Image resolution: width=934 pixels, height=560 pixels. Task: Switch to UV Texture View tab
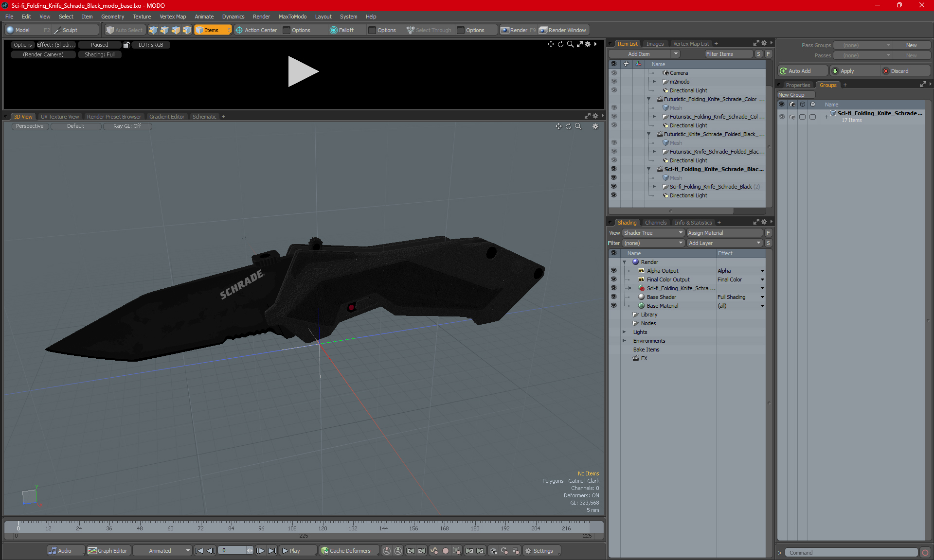(59, 117)
